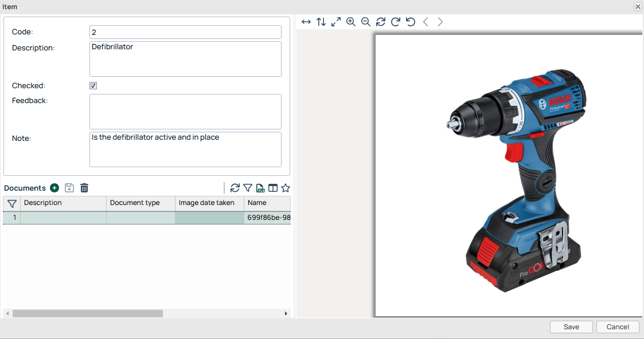Rotate image counterclockwise
Screen dimensions: 644x339
(410, 22)
